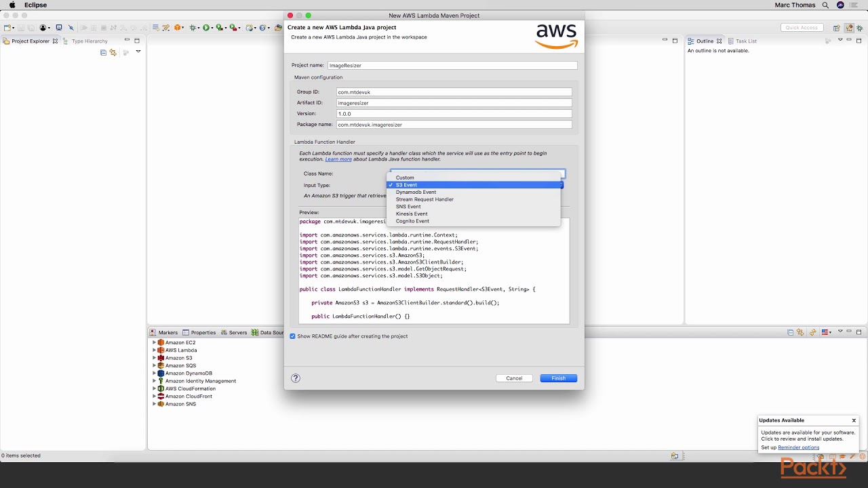Switch to the Java EE perspective icon
The width and height of the screenshot is (868, 488).
(x=849, y=28)
